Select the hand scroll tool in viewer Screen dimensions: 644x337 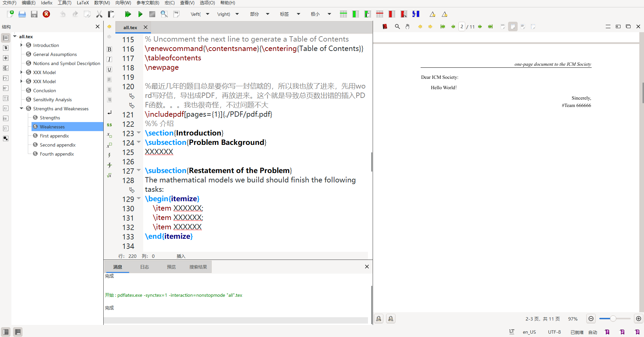(408, 26)
